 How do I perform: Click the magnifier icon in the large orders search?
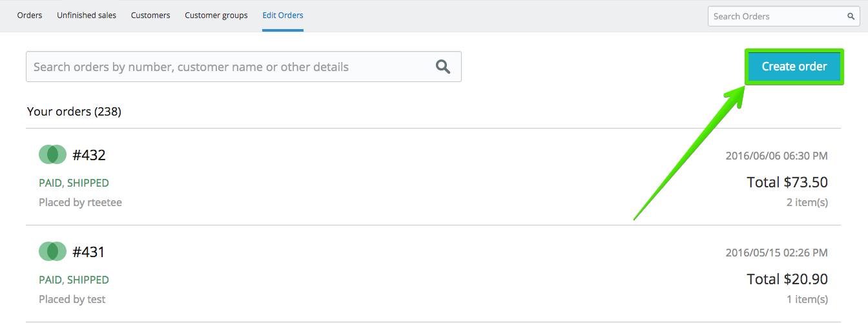point(443,67)
